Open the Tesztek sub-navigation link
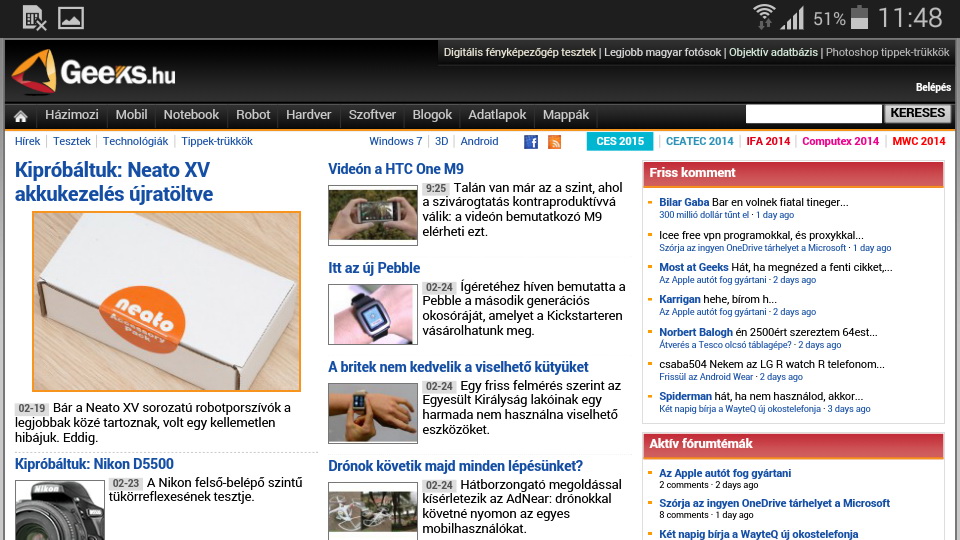 72,142
